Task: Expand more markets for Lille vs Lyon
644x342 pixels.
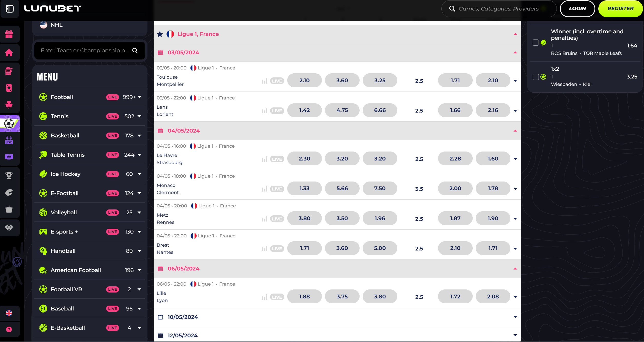Action: [515, 297]
